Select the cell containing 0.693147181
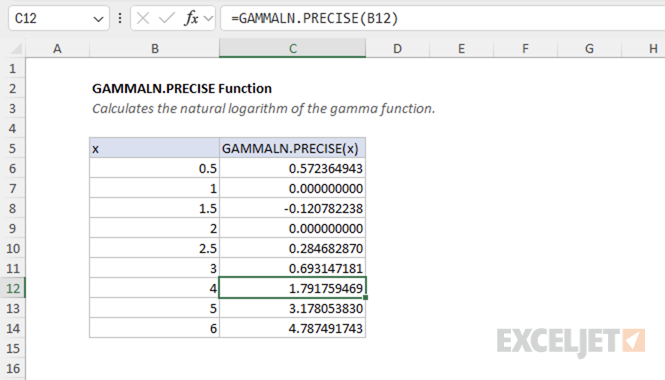Viewport: 665px width, 380px height. (293, 268)
